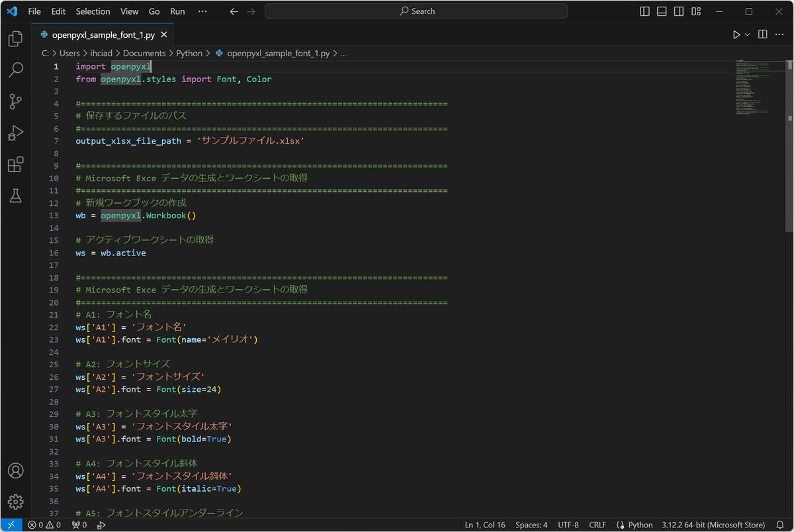The image size is (794, 532).
Task: Click the Accounts icon
Action: (15, 470)
